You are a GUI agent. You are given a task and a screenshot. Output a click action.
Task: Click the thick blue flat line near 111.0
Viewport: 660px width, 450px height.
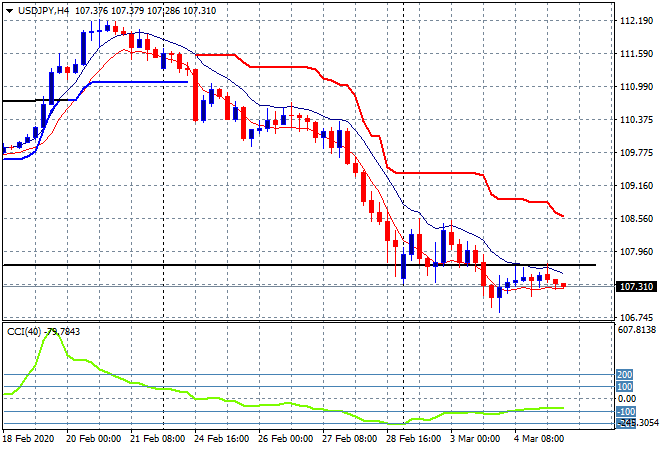point(139,82)
